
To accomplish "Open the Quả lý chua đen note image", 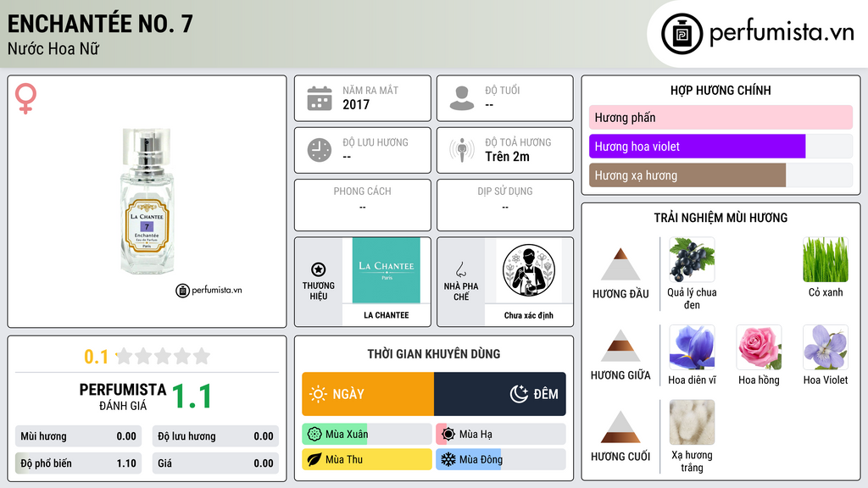I will 692,259.
